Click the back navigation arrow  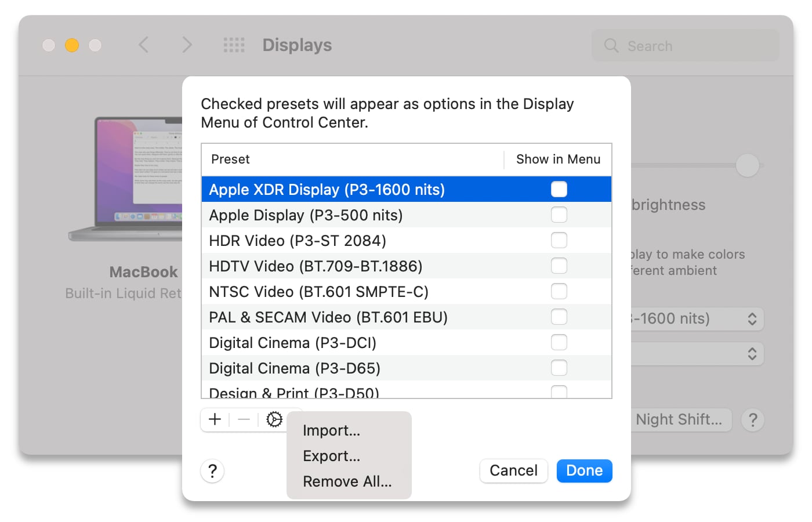144,45
